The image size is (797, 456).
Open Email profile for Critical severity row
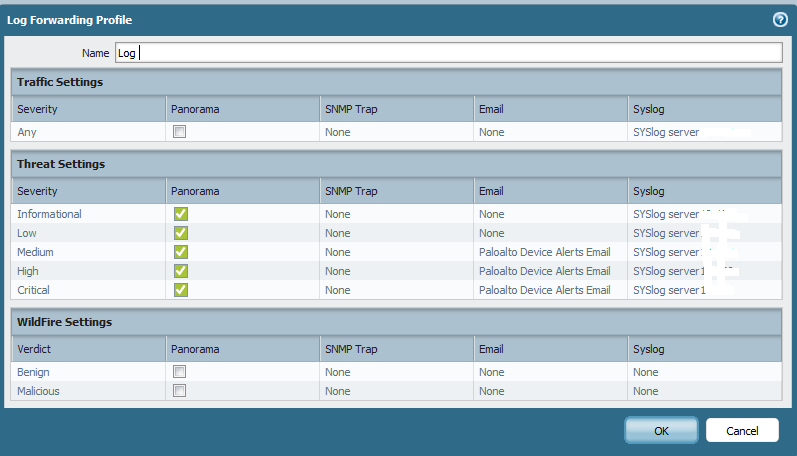tap(550, 290)
